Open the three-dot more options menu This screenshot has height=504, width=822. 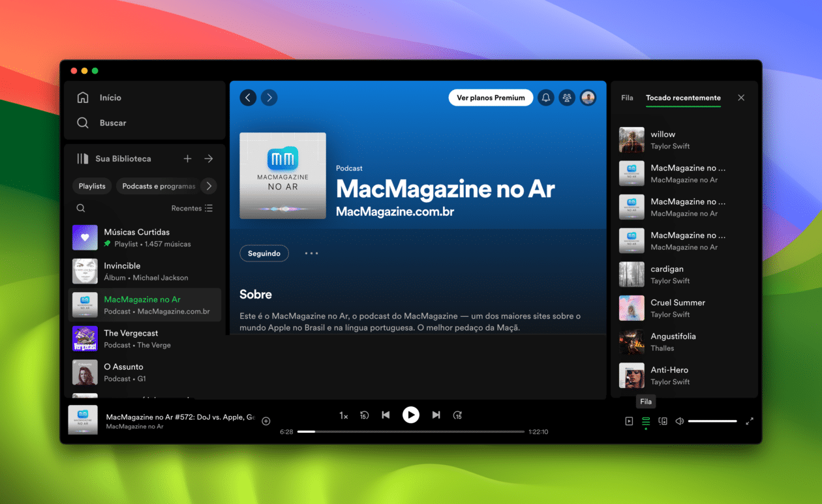(x=312, y=253)
